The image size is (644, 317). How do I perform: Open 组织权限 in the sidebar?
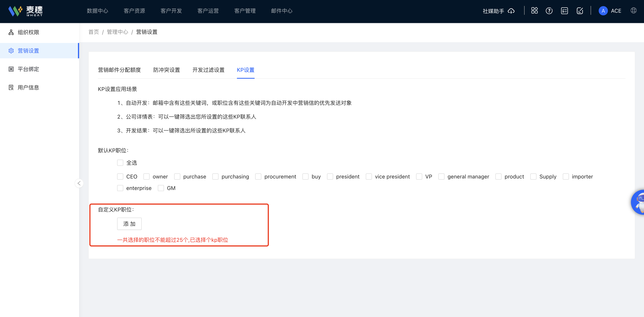pyautogui.click(x=40, y=32)
